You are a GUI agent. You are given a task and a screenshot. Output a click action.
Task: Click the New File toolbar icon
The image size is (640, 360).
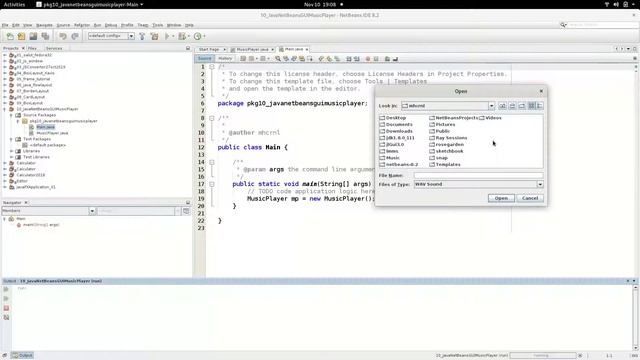coord(10,36)
